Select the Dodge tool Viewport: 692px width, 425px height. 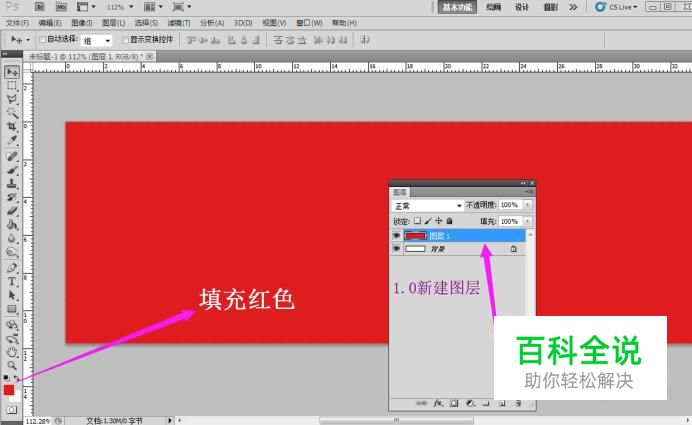(x=12, y=252)
